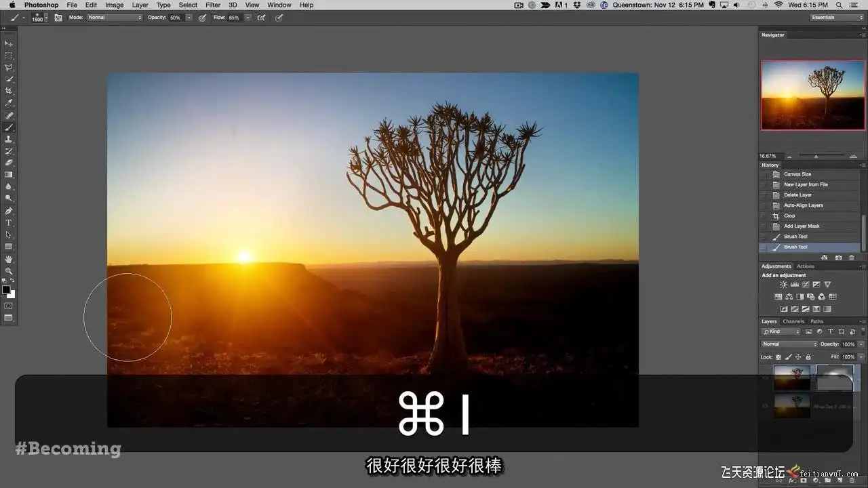Select the top layer's mask thumbnail

pos(834,378)
